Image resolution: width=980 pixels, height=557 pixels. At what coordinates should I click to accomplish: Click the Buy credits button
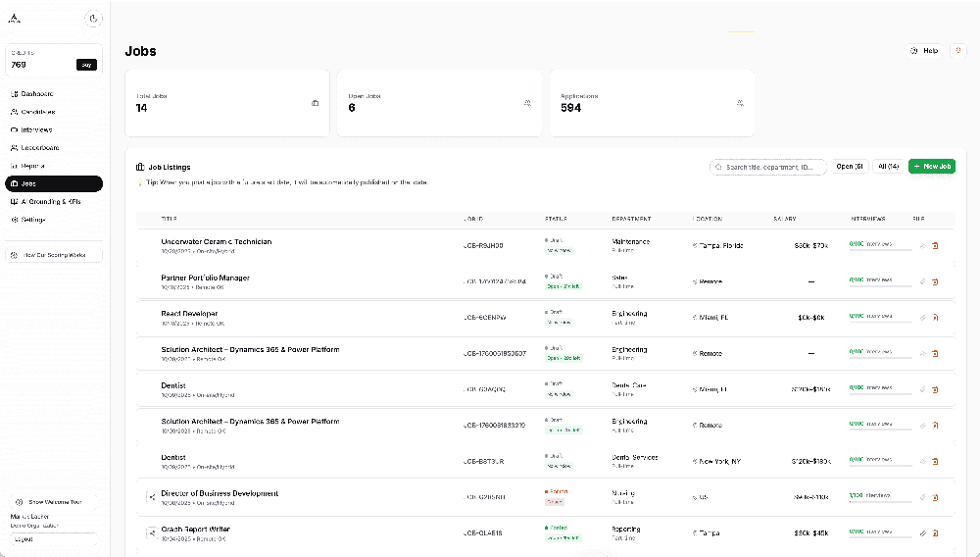pos(86,65)
